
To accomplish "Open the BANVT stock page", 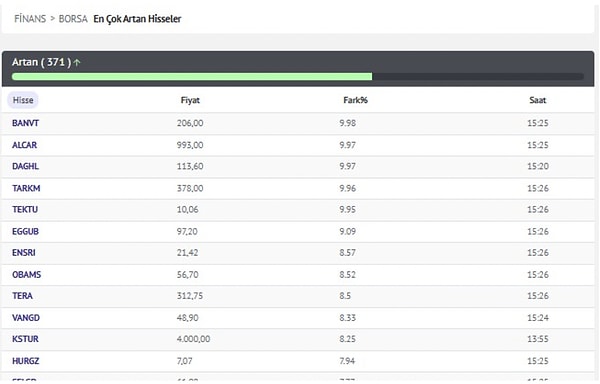I will [x=25, y=123].
